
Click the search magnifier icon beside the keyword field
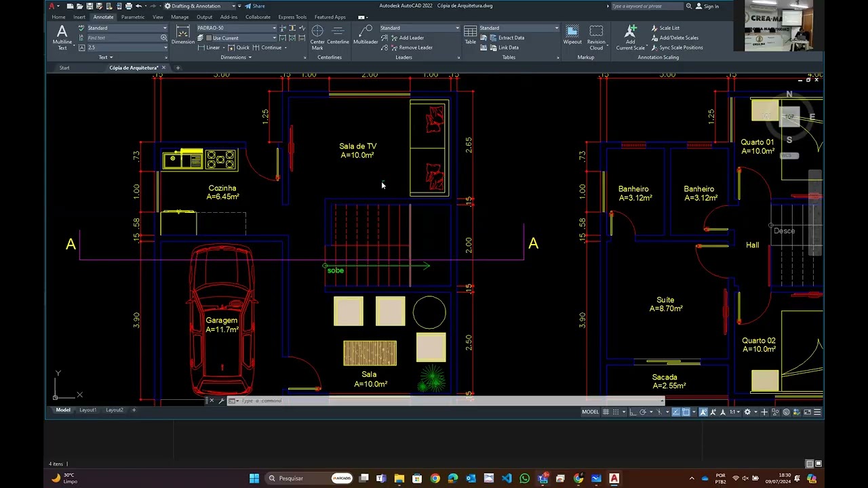point(689,6)
